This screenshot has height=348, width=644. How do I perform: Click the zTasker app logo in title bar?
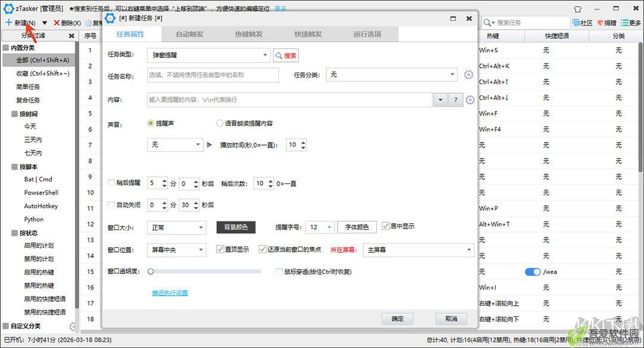(8, 8)
